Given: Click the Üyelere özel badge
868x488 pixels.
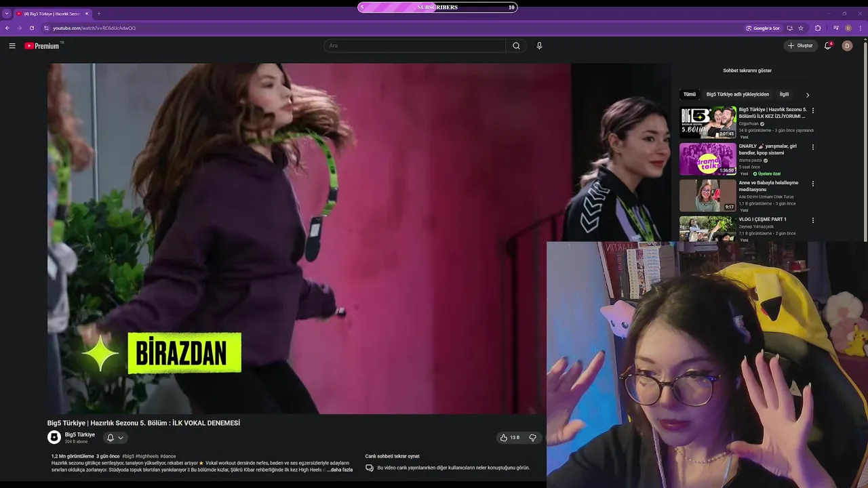Looking at the screenshot, I should pos(767,174).
